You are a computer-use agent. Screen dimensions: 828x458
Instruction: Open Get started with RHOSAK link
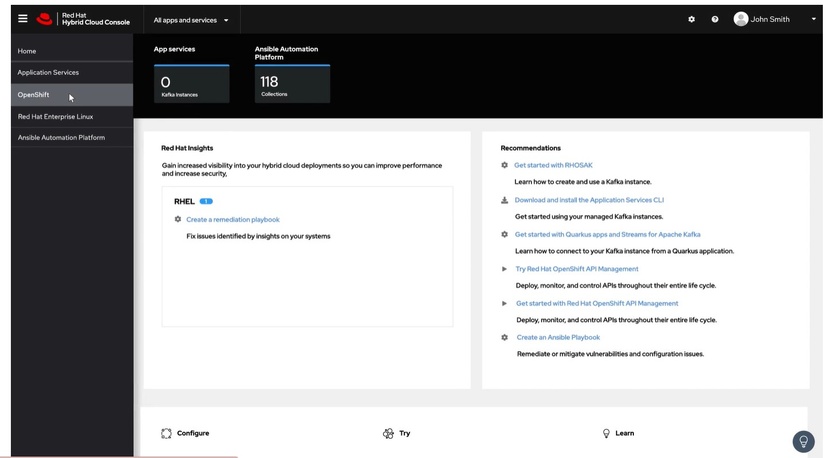(553, 165)
